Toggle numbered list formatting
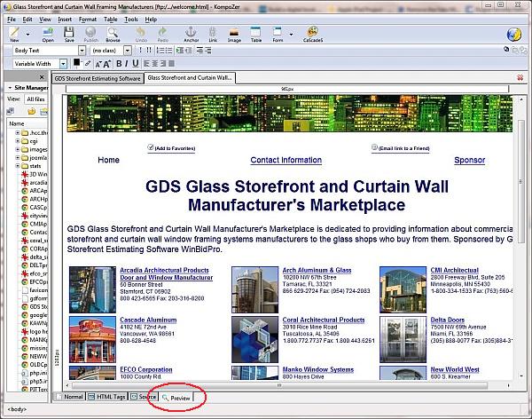532x419 pixels. [x=160, y=51]
